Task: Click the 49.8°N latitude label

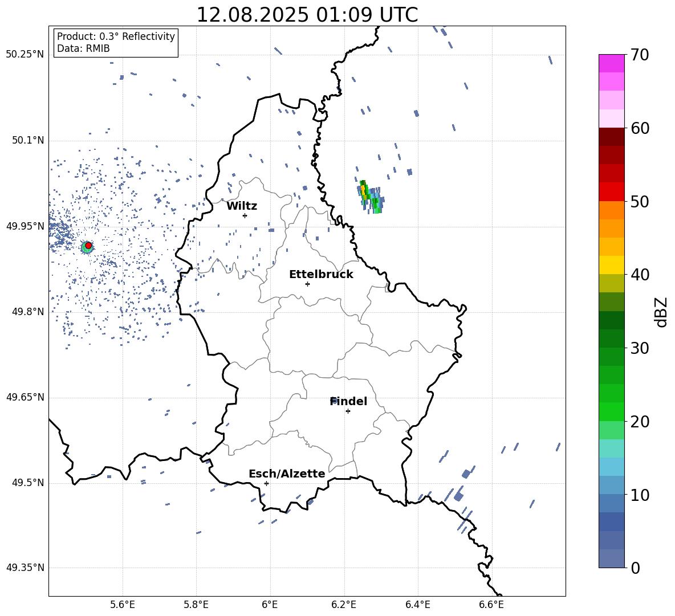Action: pos(27,312)
